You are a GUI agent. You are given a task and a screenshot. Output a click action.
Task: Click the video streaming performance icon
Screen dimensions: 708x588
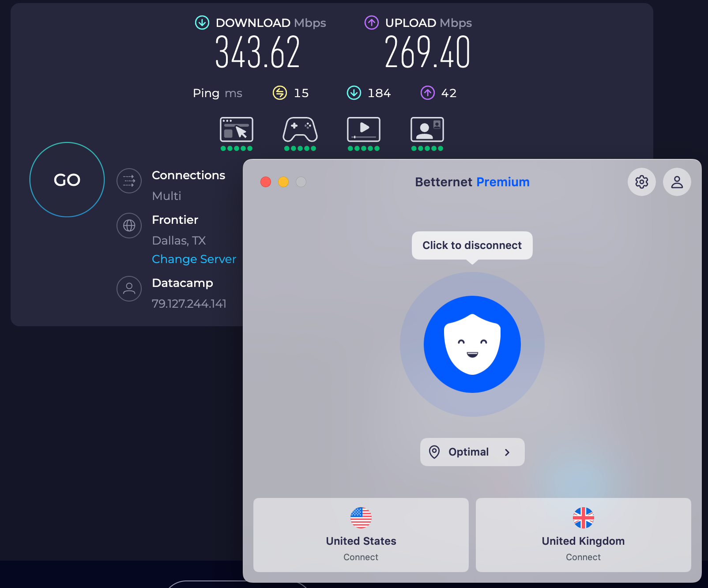coord(364,129)
